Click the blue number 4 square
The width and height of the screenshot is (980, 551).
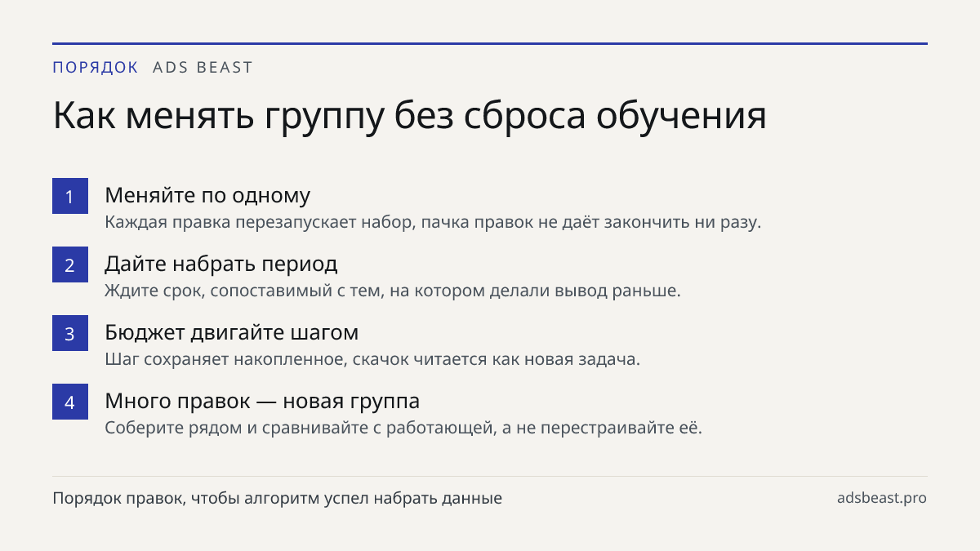(x=70, y=402)
